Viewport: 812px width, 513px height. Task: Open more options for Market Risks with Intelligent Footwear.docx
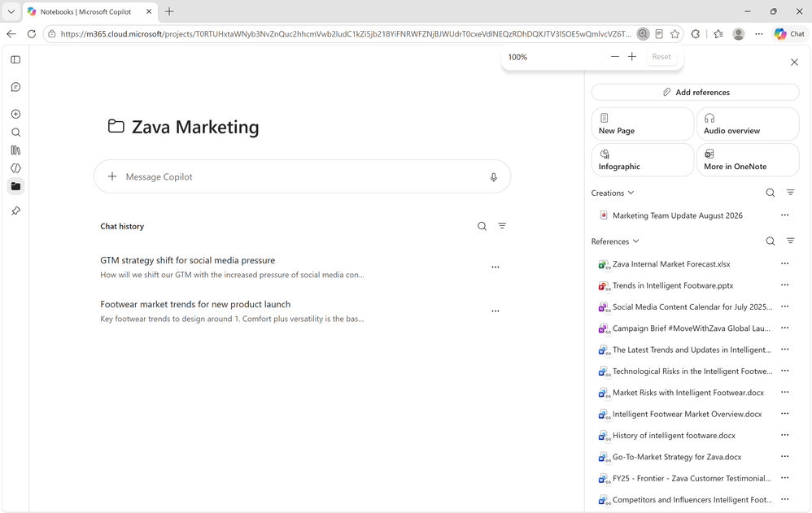click(x=784, y=392)
